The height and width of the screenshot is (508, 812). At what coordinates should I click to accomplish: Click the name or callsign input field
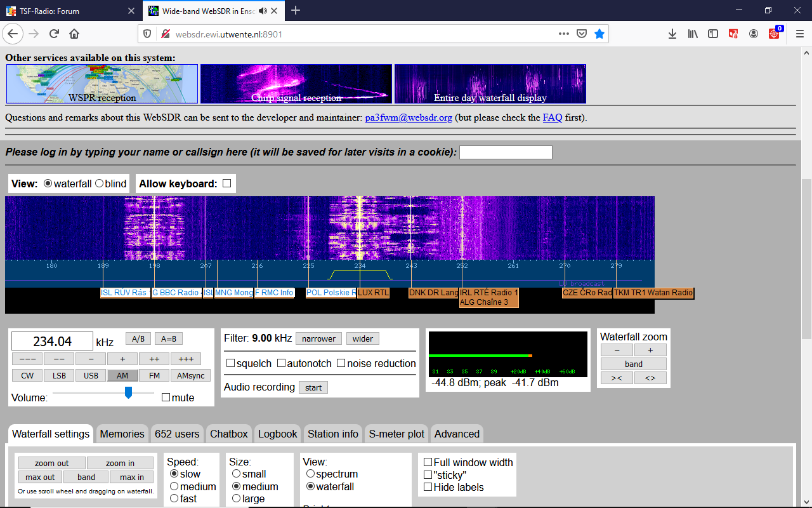[506, 152]
